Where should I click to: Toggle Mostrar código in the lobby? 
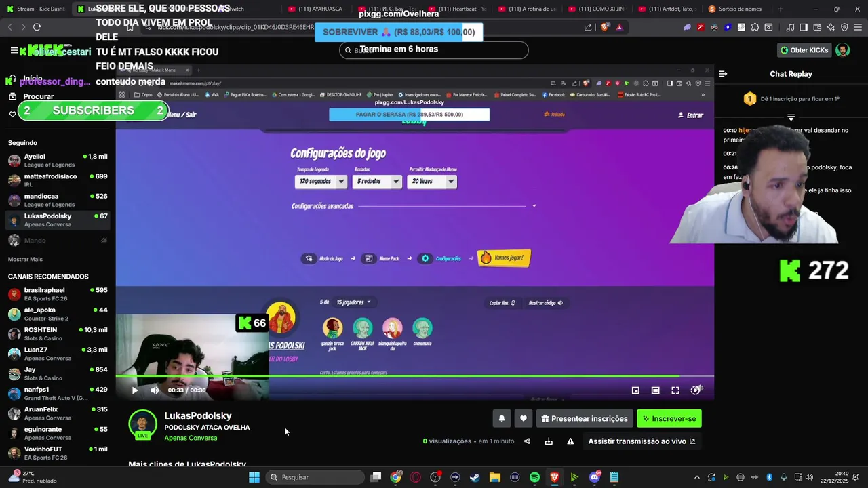545,303
